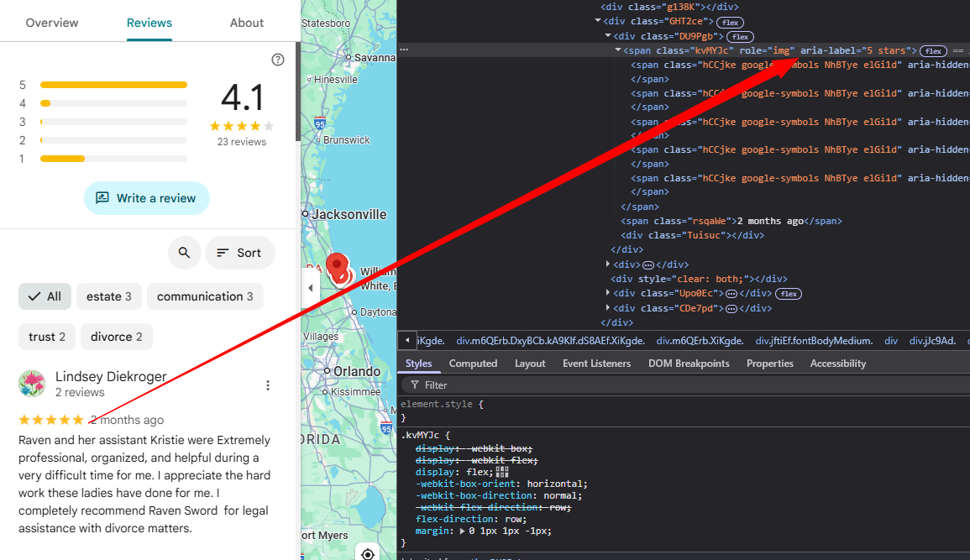Open the Sort reviews dropdown
The image size is (970, 560).
239,253
